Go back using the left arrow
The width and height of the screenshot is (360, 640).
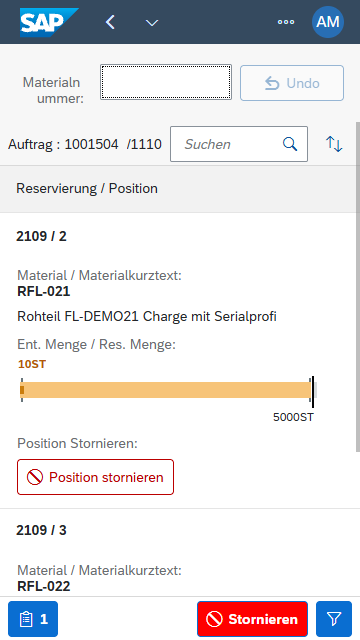click(x=110, y=22)
